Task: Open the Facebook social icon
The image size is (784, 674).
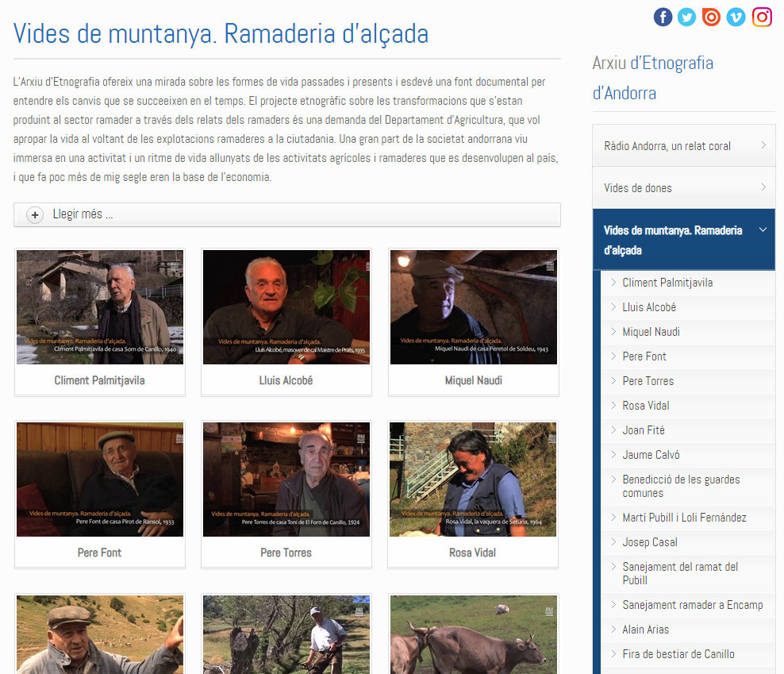Action: pos(663,17)
